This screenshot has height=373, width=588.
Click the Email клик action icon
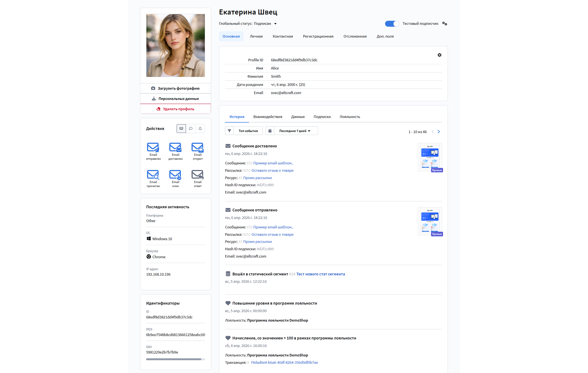(175, 175)
